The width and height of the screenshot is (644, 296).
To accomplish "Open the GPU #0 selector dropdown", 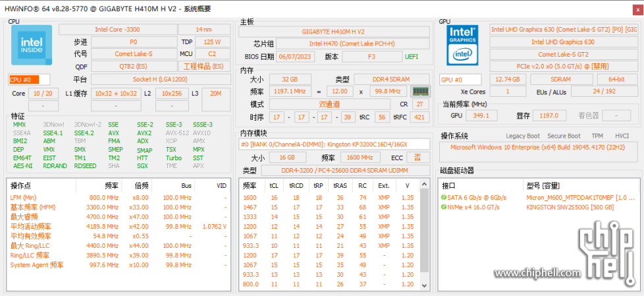I will [x=460, y=80].
